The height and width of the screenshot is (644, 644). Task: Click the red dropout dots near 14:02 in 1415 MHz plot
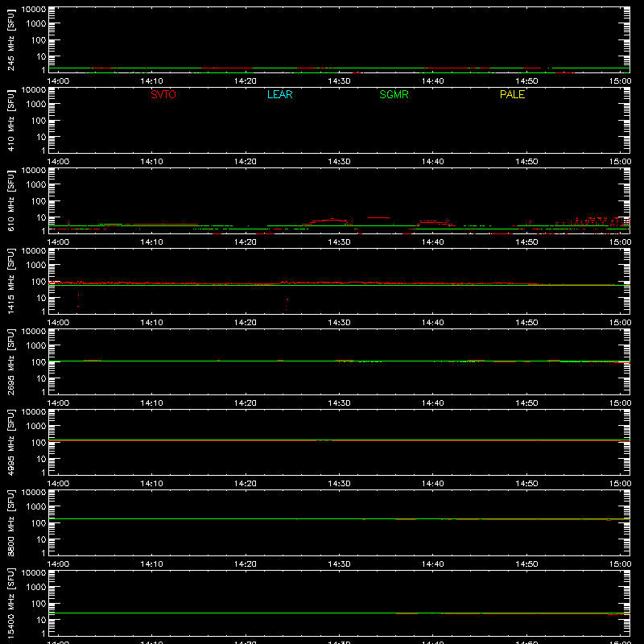pos(78,300)
